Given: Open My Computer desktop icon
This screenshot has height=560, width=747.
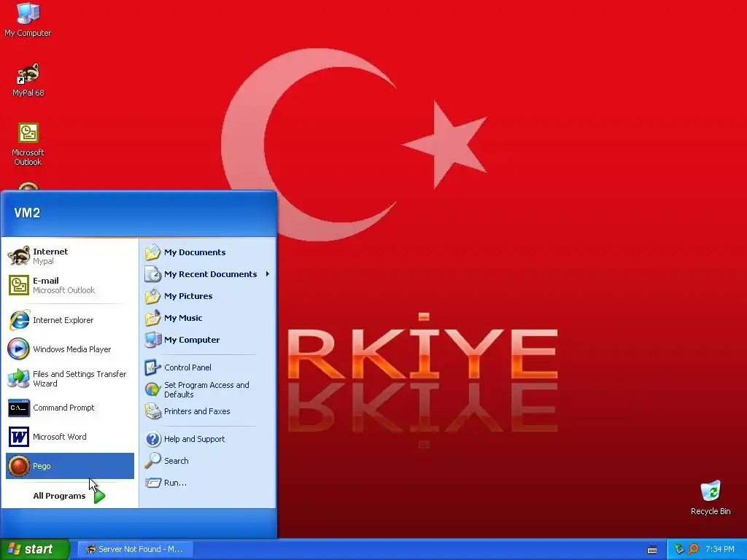Looking at the screenshot, I should pos(28,20).
